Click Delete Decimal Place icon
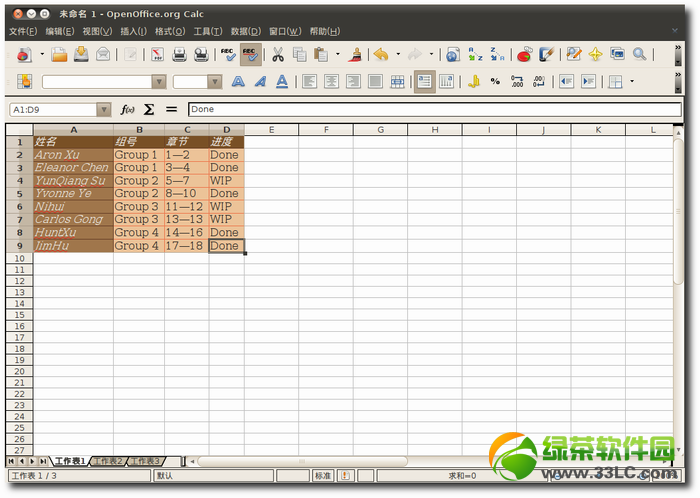 pyautogui.click(x=539, y=82)
